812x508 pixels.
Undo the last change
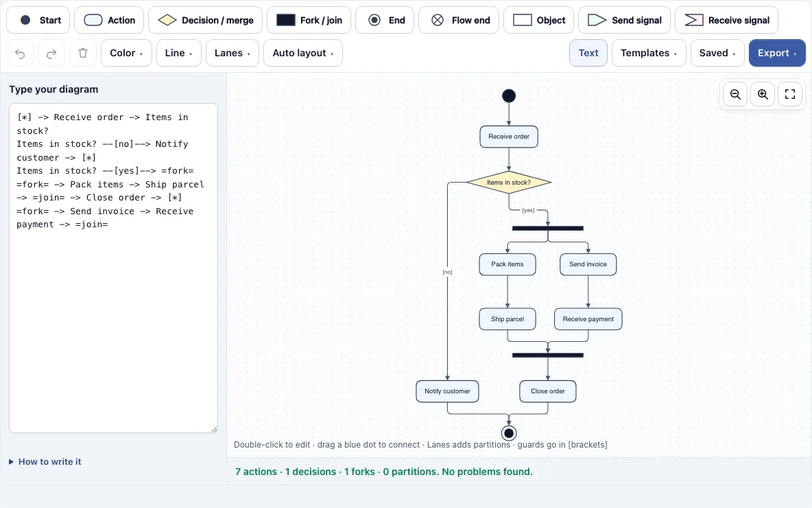pos(20,53)
